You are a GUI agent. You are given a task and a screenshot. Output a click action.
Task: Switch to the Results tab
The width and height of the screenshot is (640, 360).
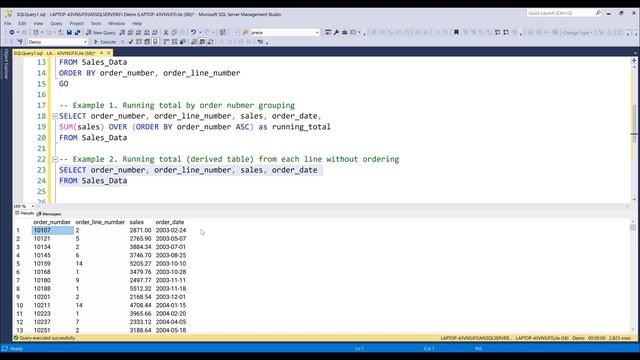[x=24, y=213]
